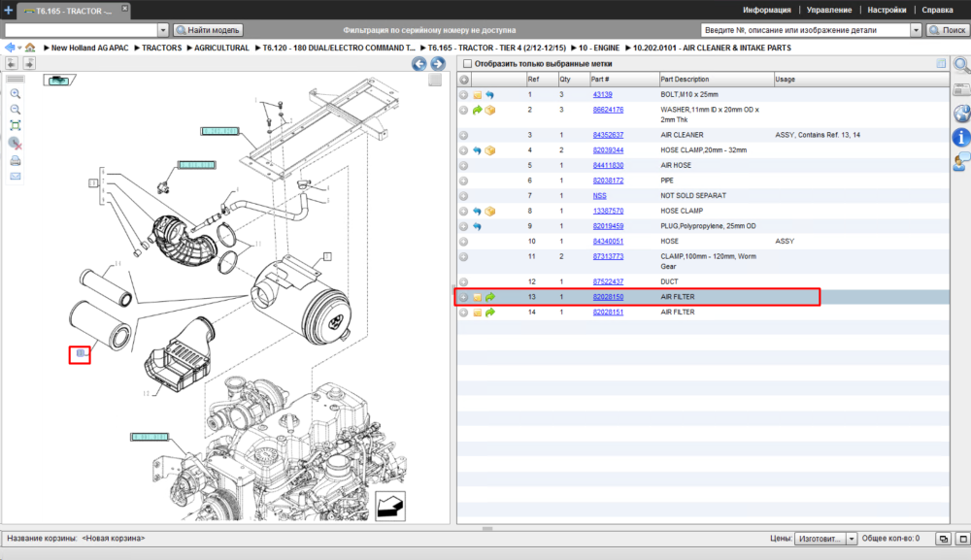Select the T6.165 - TRACTOR tab
971x560 pixels.
click(x=73, y=11)
